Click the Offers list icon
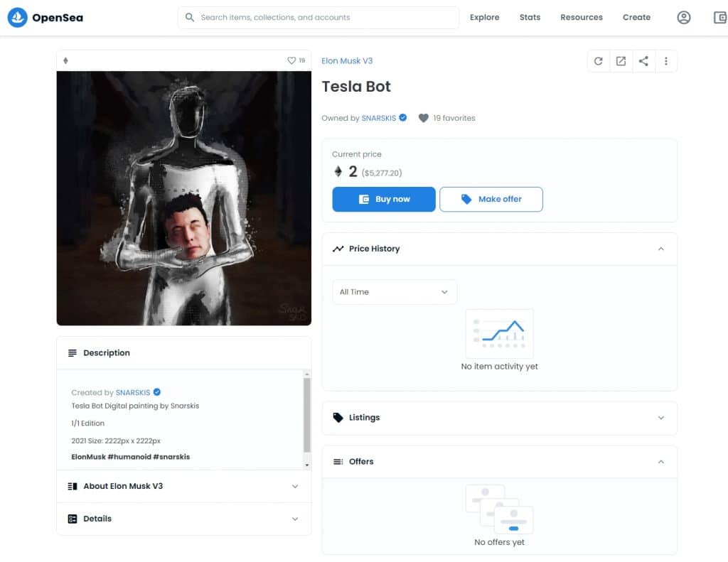The height and width of the screenshot is (562, 728). tap(338, 462)
